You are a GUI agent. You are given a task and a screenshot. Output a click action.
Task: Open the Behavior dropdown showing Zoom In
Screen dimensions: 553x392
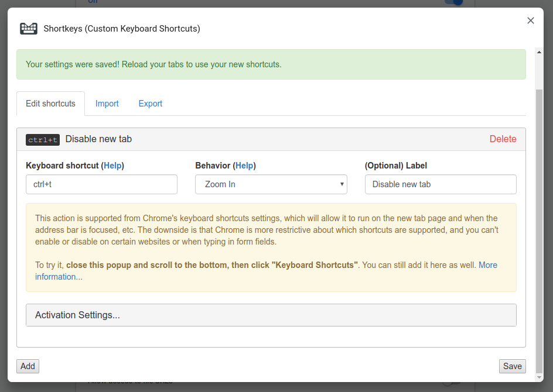[x=271, y=184]
